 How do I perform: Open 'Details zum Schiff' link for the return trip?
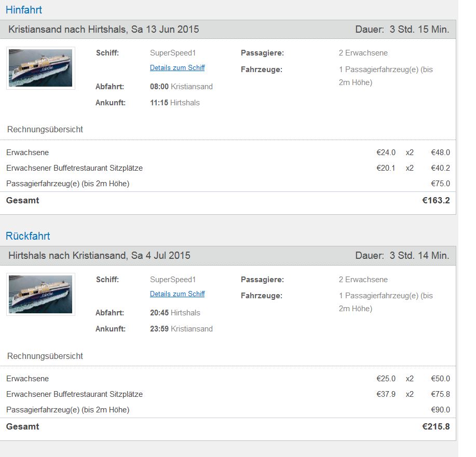[177, 294]
